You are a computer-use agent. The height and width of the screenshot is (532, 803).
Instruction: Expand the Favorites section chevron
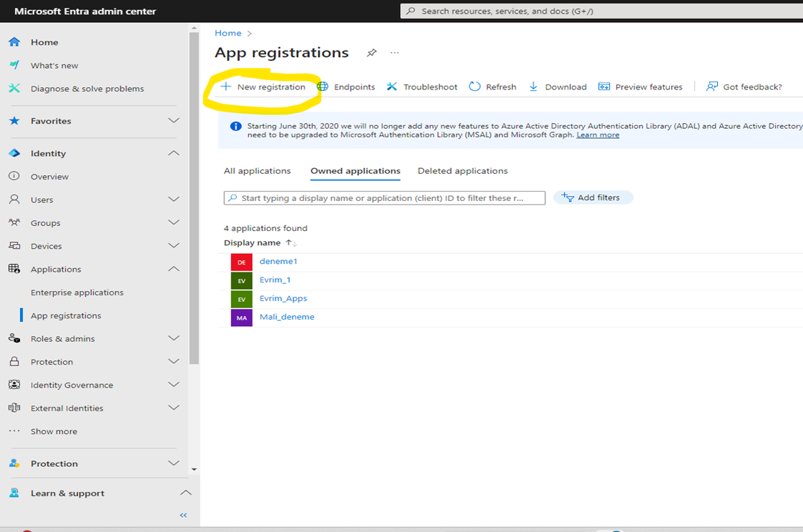tap(174, 121)
